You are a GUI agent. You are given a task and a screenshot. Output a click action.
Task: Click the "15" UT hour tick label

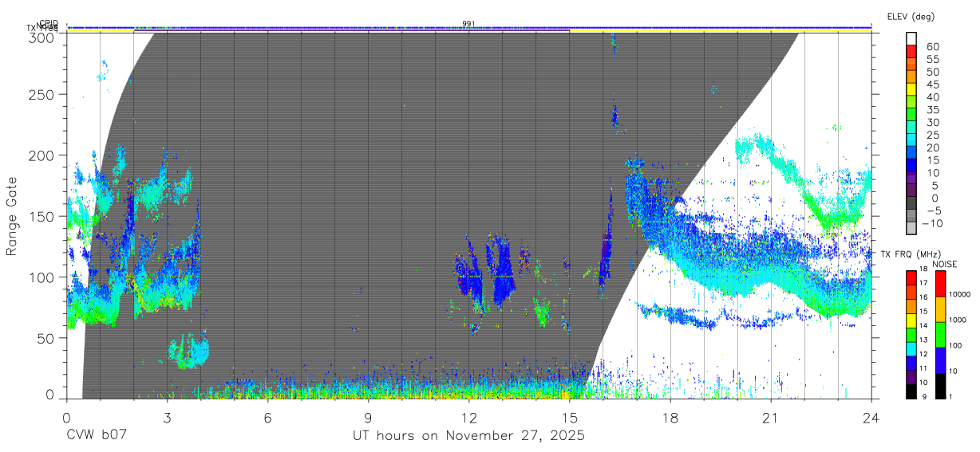(569, 418)
